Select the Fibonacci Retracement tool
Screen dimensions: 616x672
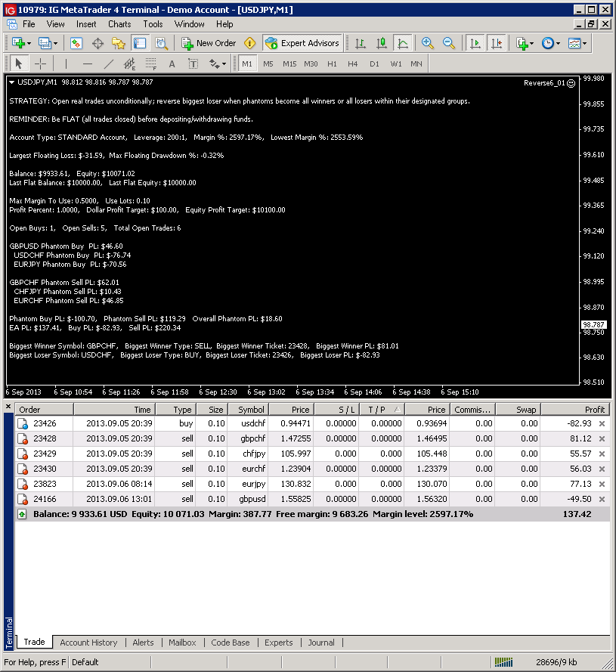click(x=151, y=63)
